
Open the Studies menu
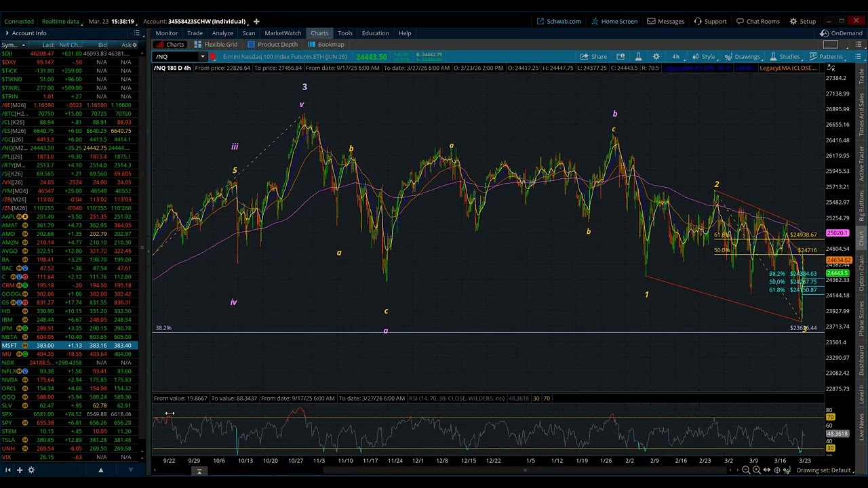(785, 56)
